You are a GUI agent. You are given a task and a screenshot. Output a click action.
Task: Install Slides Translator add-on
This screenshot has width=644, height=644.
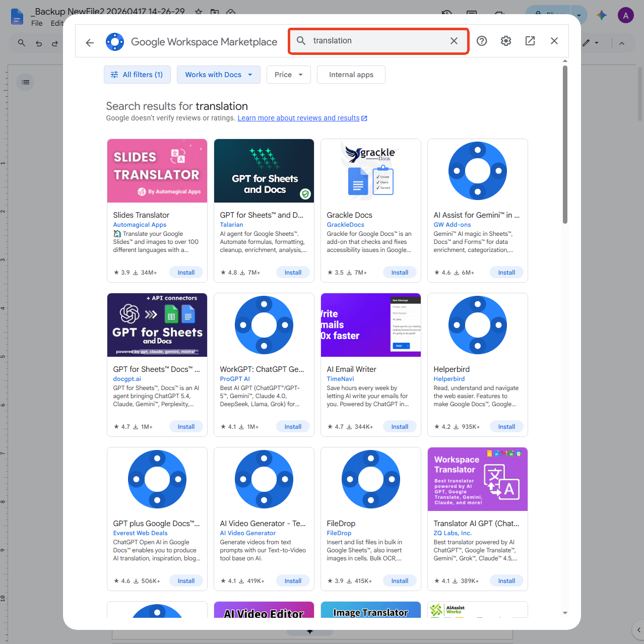point(186,273)
